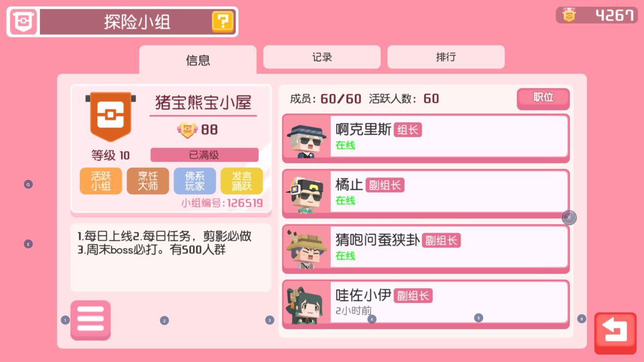Select 猜咆问蚕狭卦 member row
Viewport: 644px width, 362px height.
pyautogui.click(x=426, y=248)
